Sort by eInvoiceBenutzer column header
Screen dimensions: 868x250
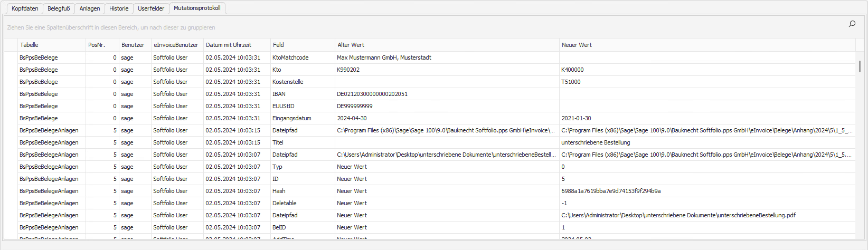(x=176, y=45)
